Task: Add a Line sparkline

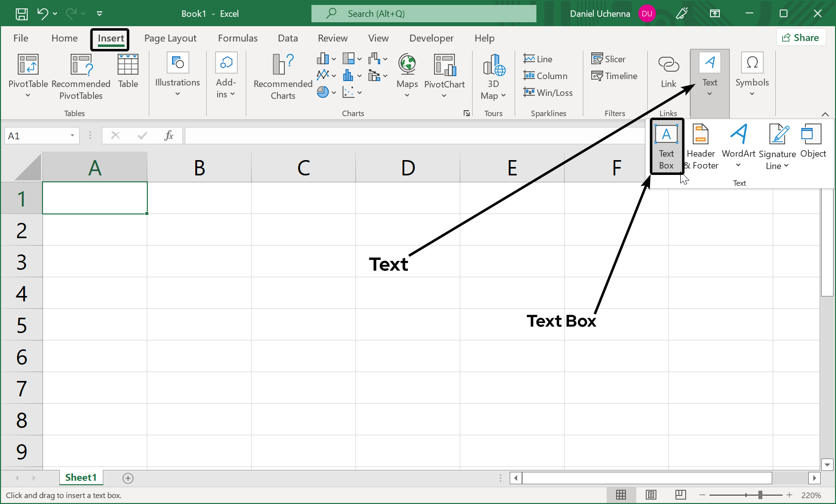Action: [538, 59]
